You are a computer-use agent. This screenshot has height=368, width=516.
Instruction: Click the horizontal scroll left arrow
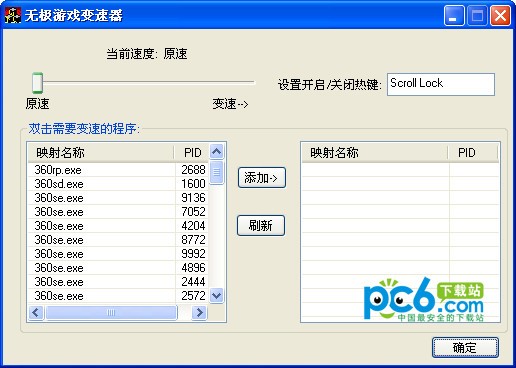click(36, 313)
